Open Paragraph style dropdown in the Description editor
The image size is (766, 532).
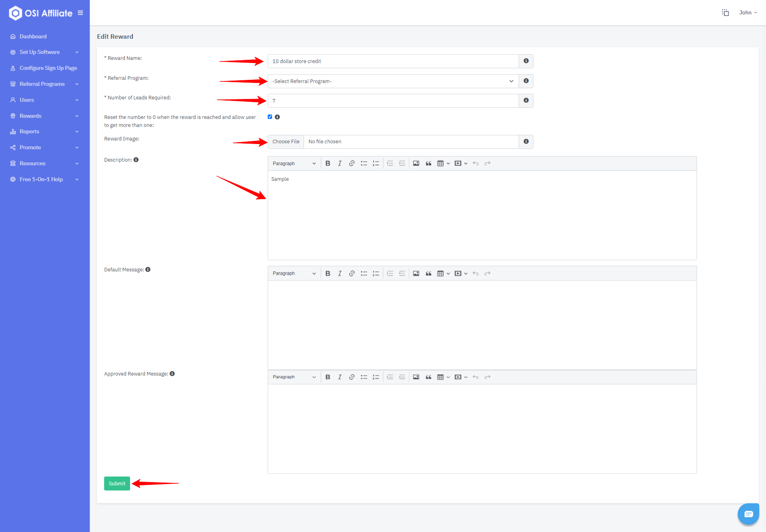pyautogui.click(x=294, y=163)
